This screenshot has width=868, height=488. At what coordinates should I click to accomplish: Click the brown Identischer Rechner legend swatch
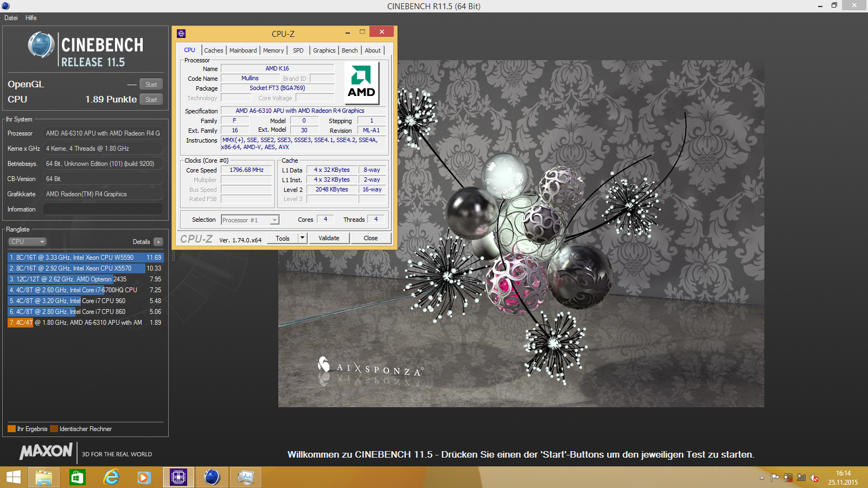pos(54,429)
